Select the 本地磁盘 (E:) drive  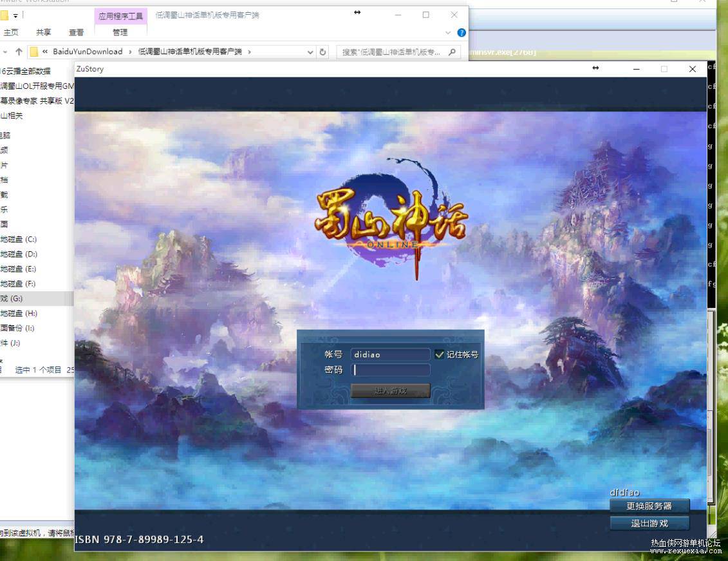(x=19, y=269)
